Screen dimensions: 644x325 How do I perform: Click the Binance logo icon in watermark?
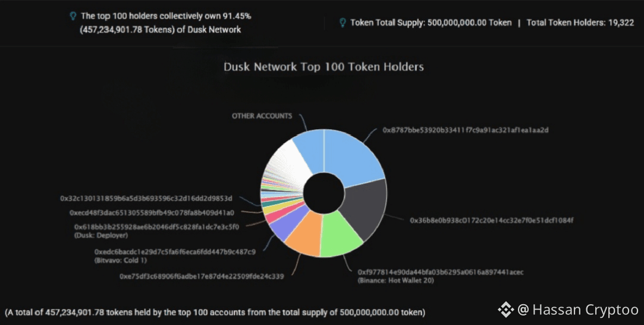[505, 310]
